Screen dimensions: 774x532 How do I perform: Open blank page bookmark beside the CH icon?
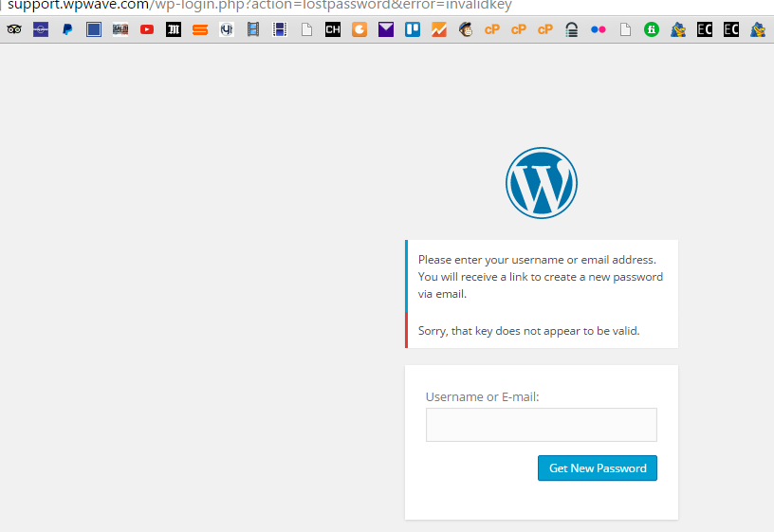click(x=306, y=29)
